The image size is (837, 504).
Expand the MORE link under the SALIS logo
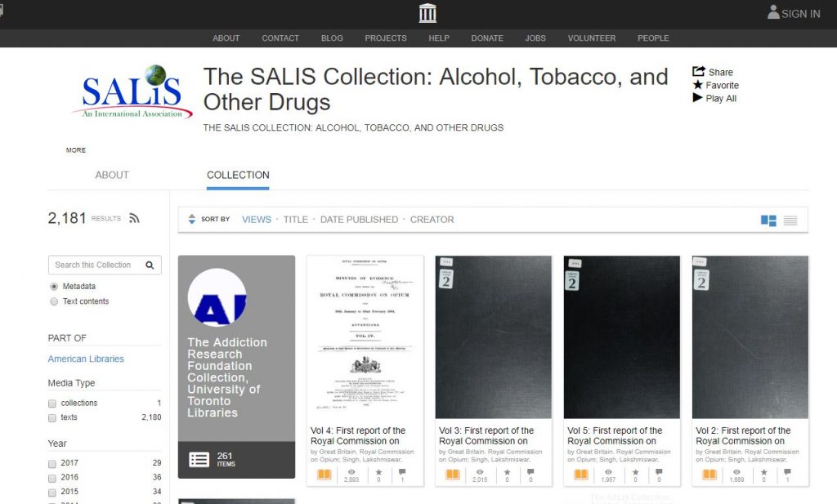pos(76,149)
